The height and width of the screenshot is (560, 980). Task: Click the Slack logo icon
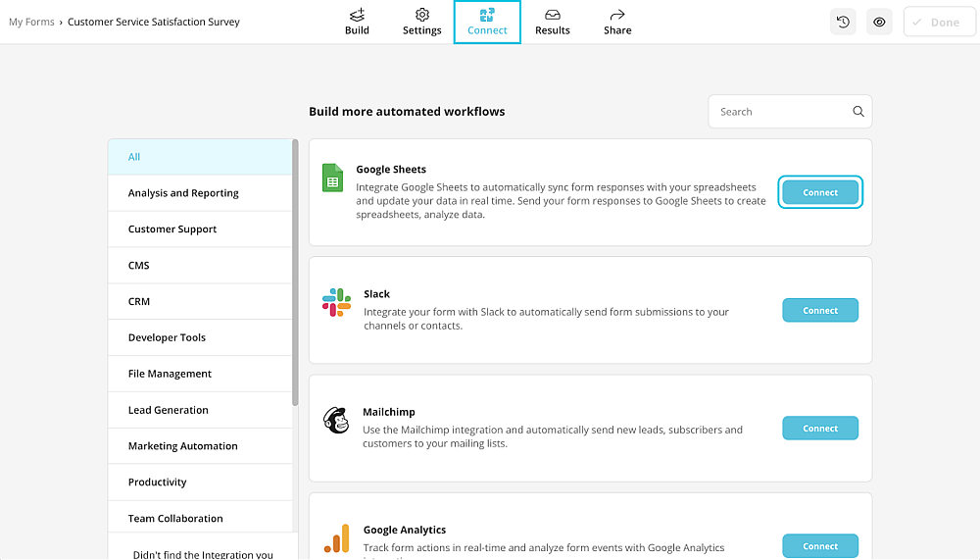coord(336,302)
